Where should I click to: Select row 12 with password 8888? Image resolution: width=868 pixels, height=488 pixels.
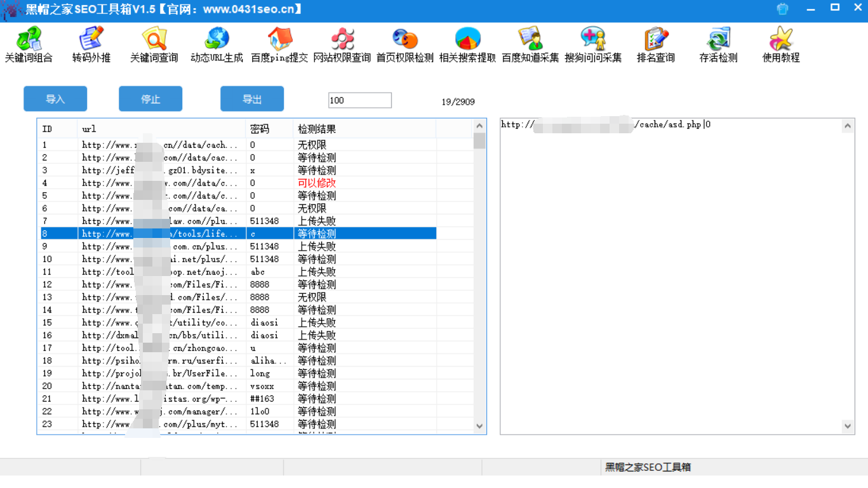coord(238,284)
